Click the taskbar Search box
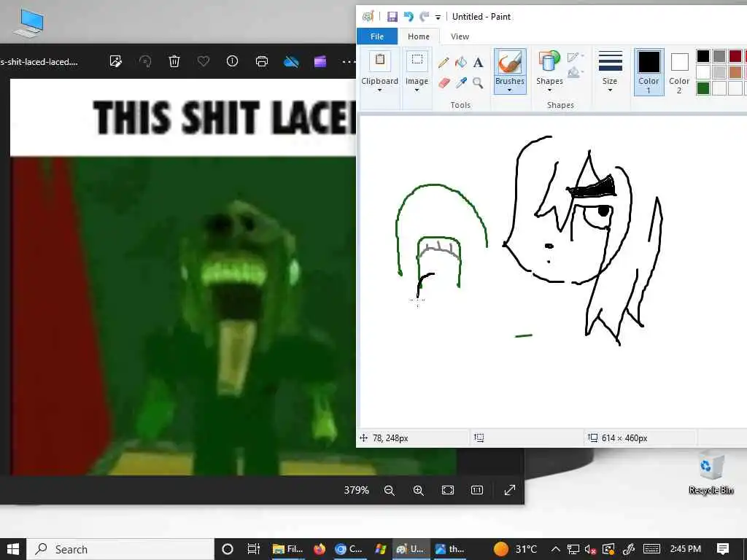This screenshot has width=747, height=560. click(120, 549)
